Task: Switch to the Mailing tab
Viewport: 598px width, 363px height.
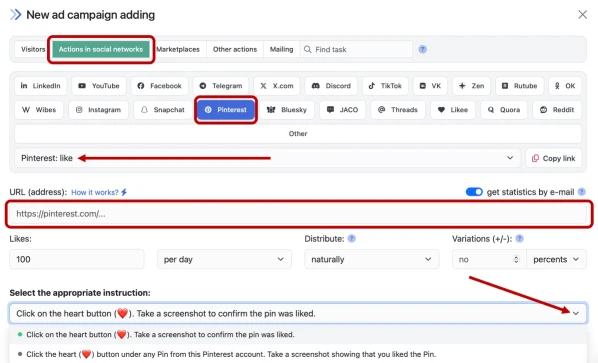Action: click(281, 49)
